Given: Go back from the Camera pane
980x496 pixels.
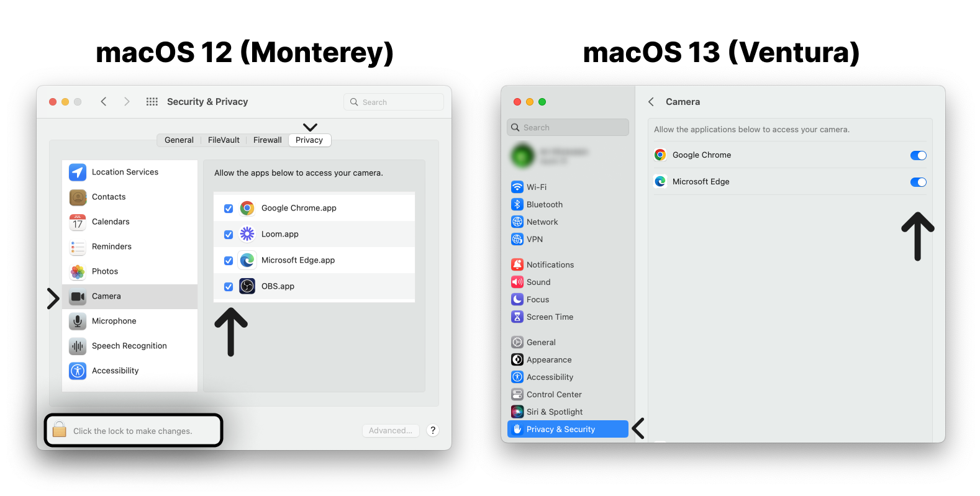Looking at the screenshot, I should [x=651, y=102].
